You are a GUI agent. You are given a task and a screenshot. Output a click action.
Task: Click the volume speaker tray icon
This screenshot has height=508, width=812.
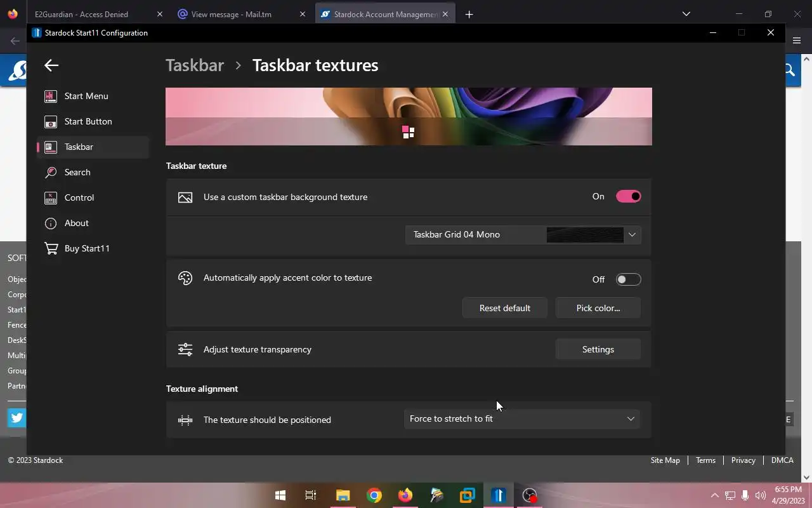coord(761,495)
